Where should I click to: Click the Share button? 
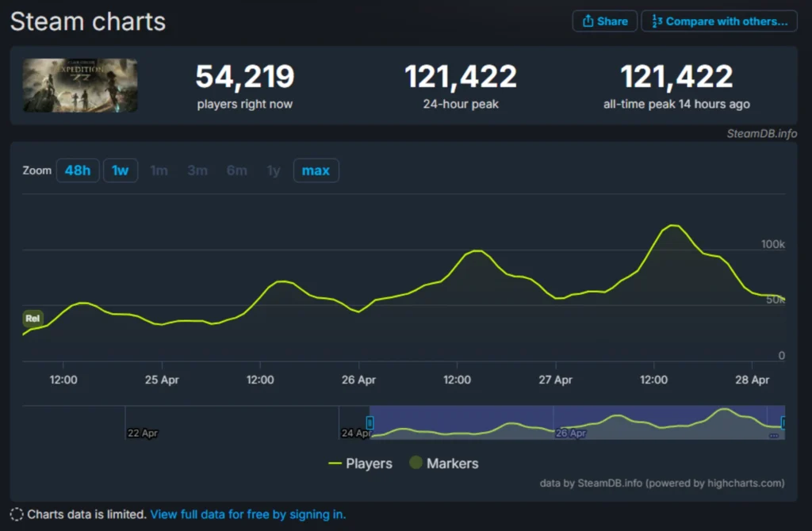coord(604,21)
